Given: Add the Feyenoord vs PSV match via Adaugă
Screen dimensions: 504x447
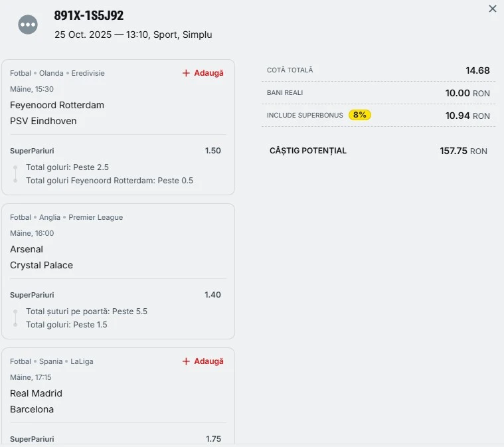Looking at the screenshot, I should (203, 73).
